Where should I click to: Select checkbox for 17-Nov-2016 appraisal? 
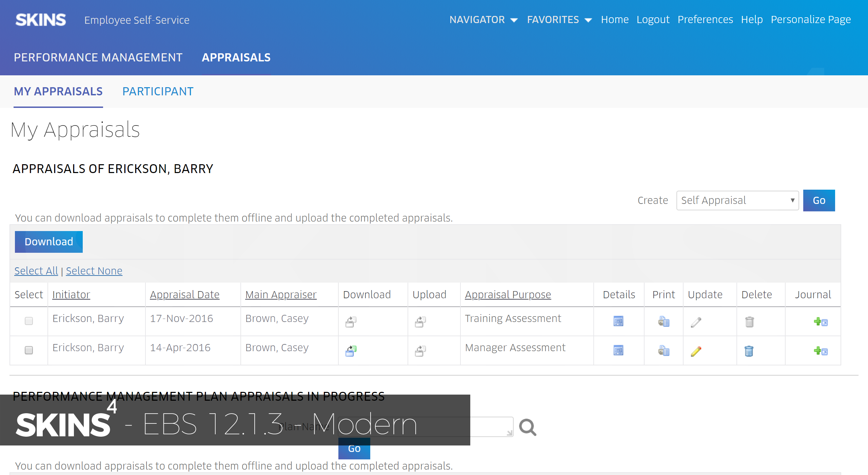click(29, 321)
